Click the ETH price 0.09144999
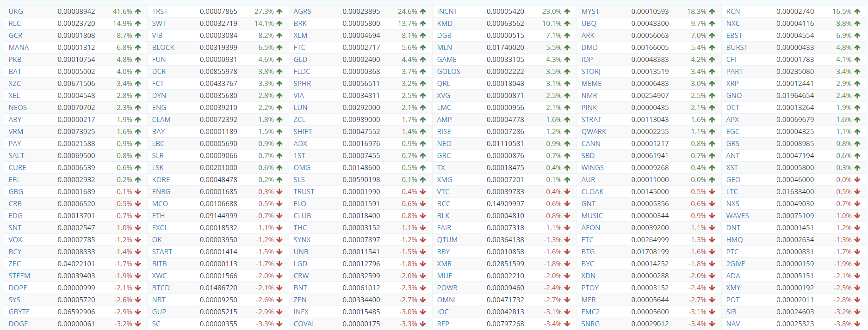This screenshot has width=868, height=330. point(218,216)
